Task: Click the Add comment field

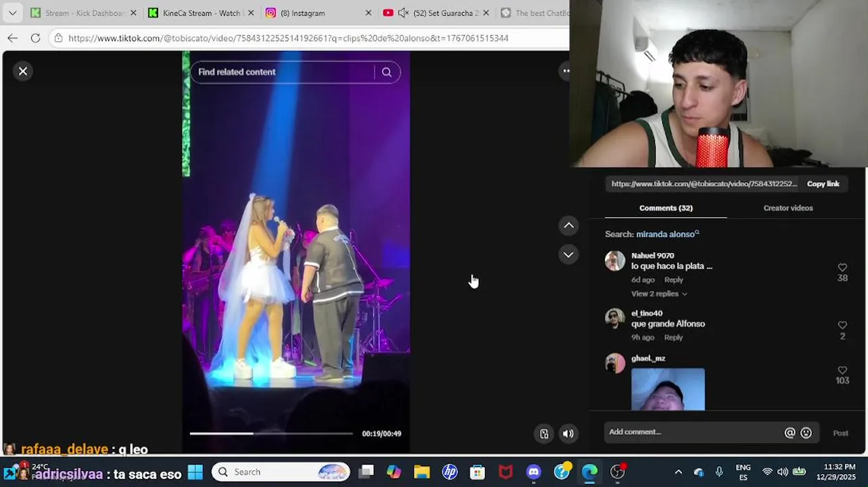Action: 694,432
